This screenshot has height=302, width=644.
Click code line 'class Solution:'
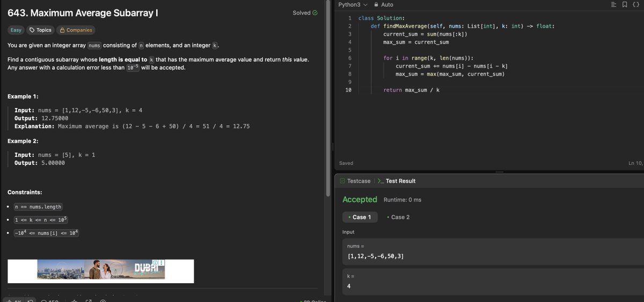click(382, 18)
